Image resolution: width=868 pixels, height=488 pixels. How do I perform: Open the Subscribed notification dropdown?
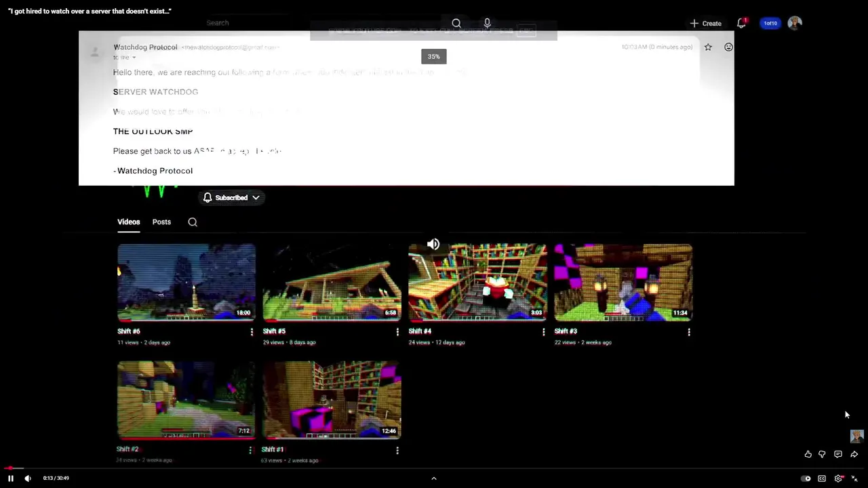231,198
